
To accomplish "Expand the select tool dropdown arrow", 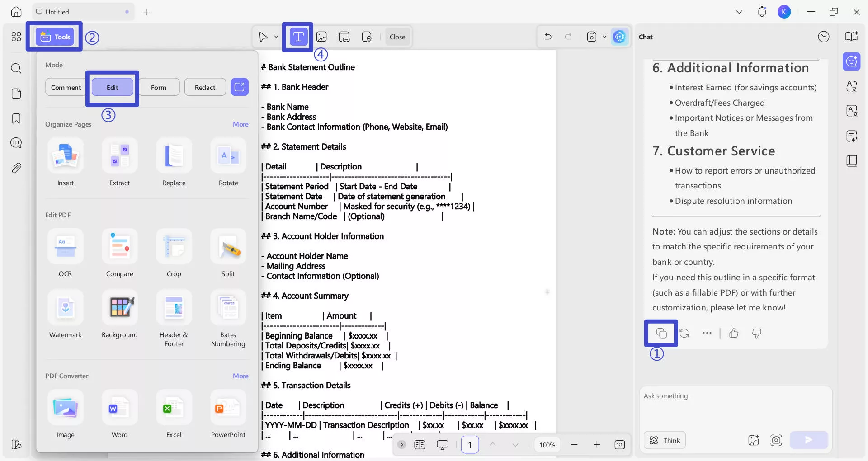I will tap(276, 37).
